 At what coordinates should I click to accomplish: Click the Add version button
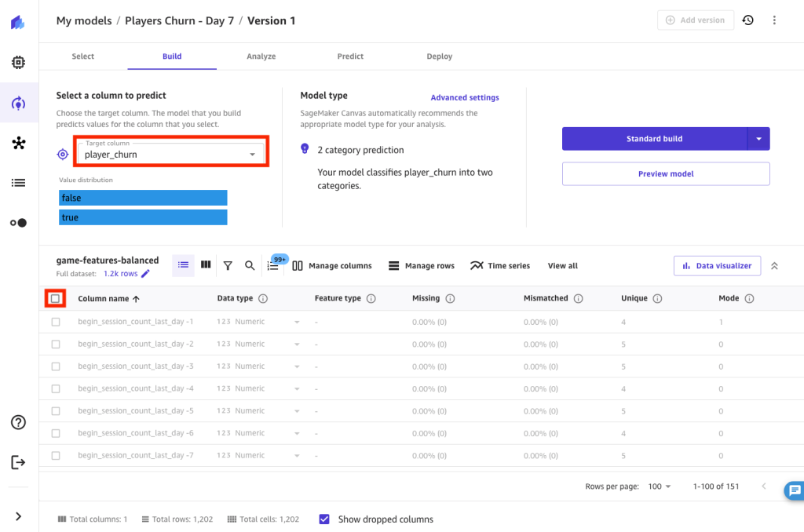[696, 20]
